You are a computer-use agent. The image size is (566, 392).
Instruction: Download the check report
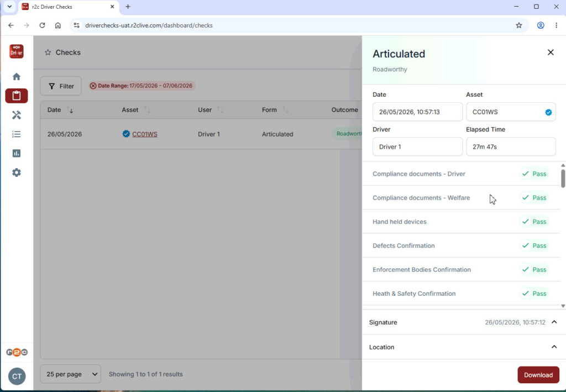tap(538, 375)
